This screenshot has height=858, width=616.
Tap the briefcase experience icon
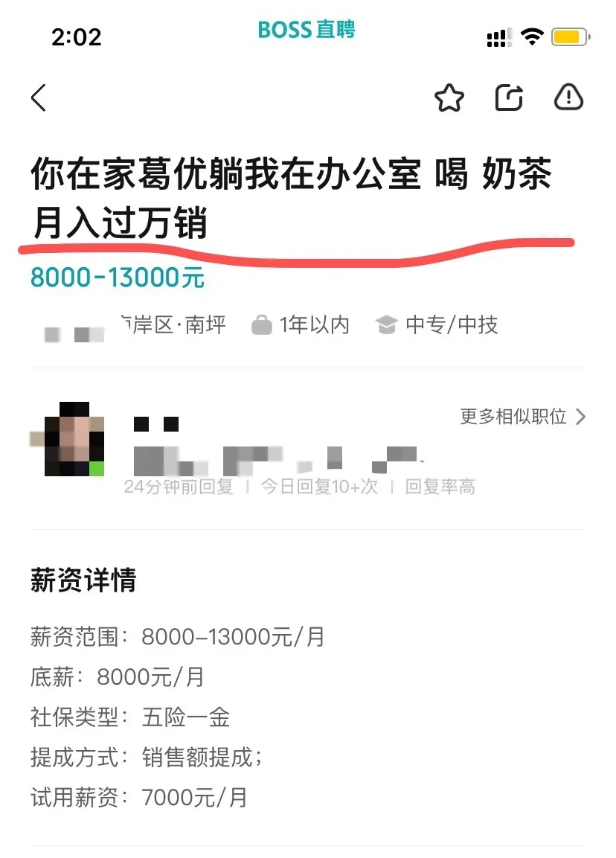[261, 324]
